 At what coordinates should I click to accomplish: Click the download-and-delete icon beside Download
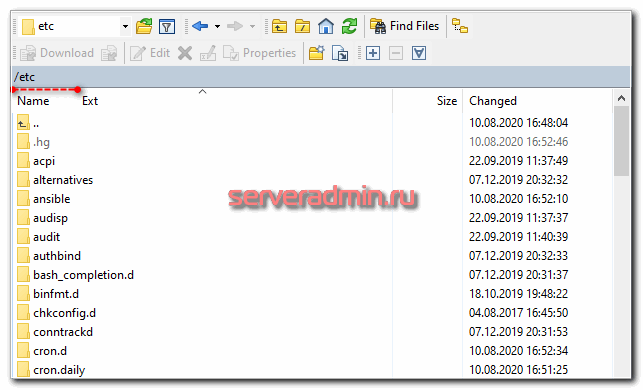point(109,53)
